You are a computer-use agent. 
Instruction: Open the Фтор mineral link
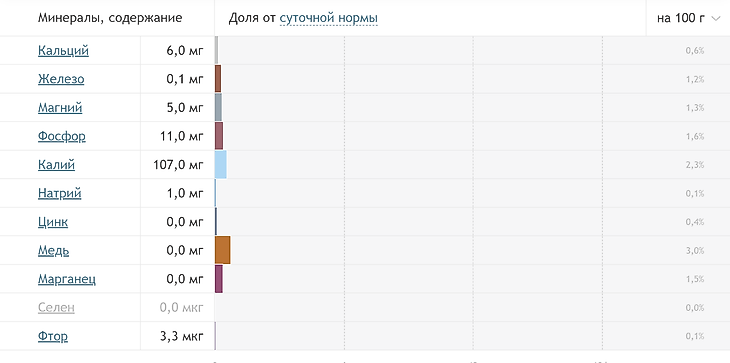(53, 336)
